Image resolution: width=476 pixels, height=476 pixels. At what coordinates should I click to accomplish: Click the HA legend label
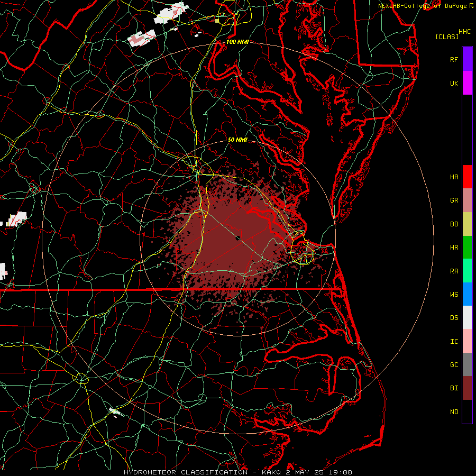[454, 177]
